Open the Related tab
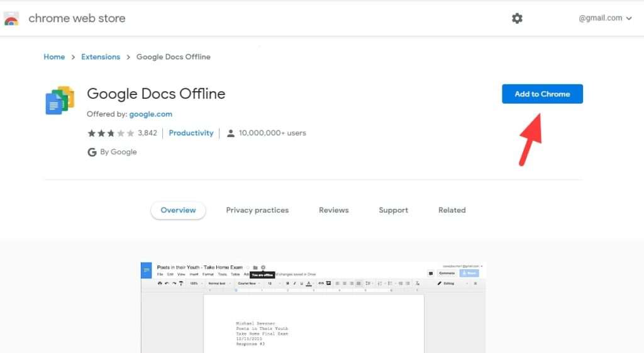 (x=452, y=210)
